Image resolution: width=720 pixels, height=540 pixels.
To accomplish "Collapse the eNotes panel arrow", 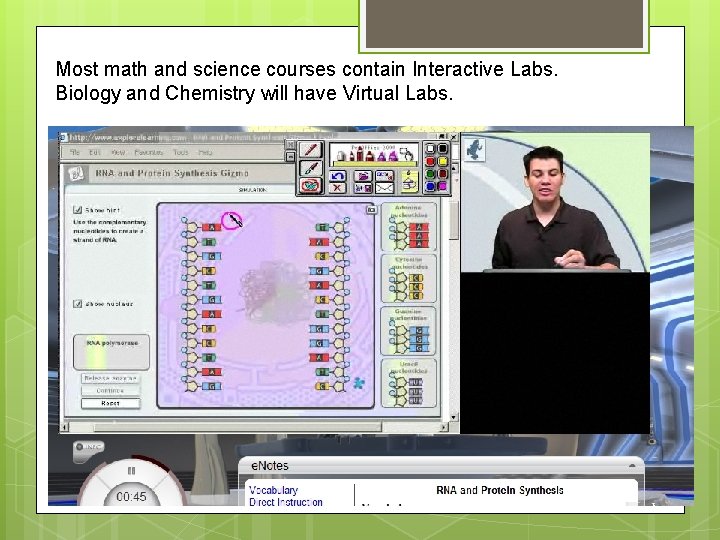I will tap(632, 466).
